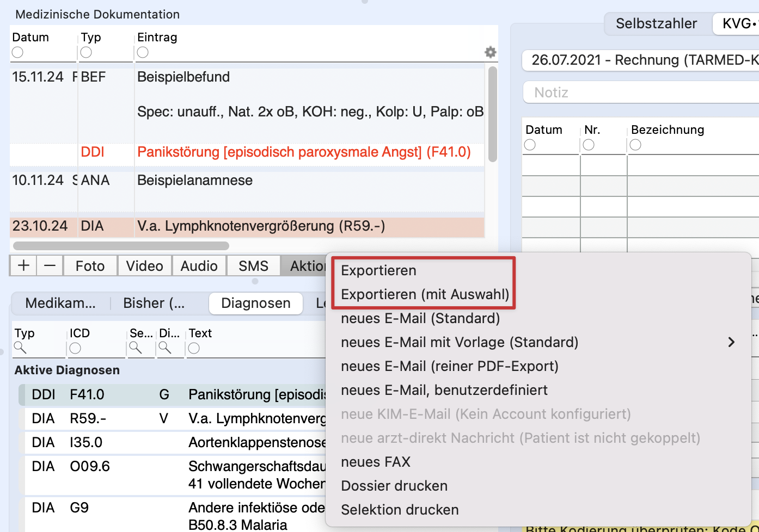Viewport: 759px width, 532px height.
Task: Click the Foto button
Action: pos(90,265)
